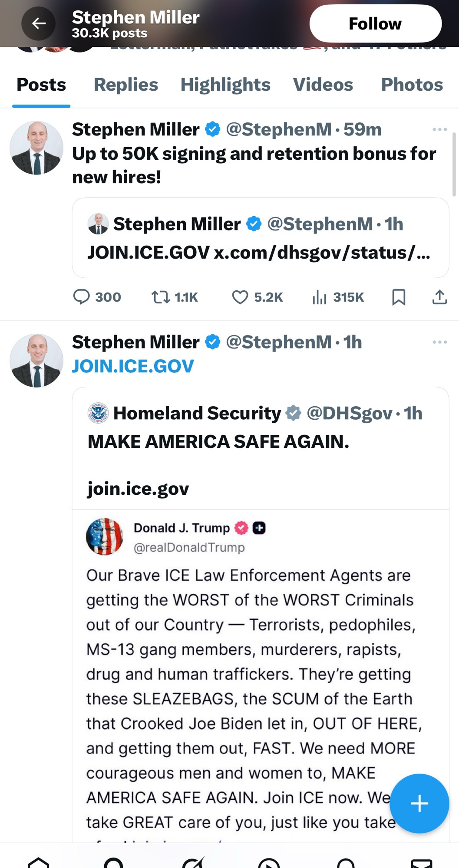The image size is (459, 868).
Task: Open the compose new post button
Action: [x=419, y=803]
